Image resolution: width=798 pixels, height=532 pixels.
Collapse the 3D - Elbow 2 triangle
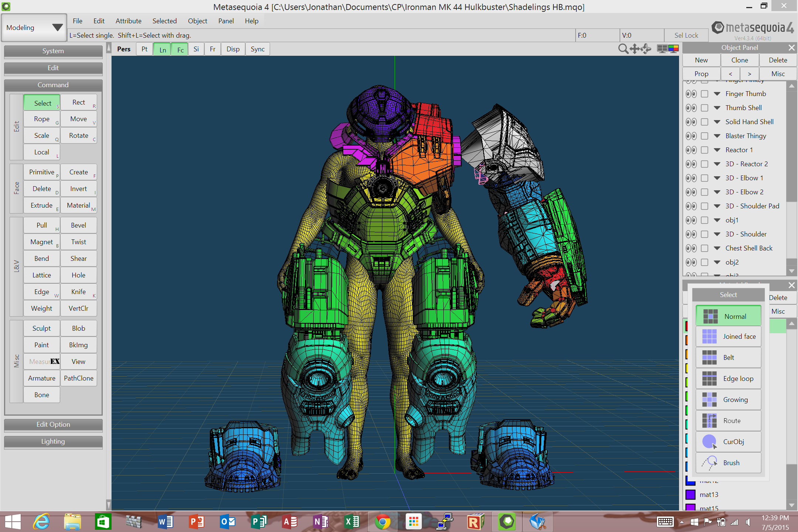point(717,192)
